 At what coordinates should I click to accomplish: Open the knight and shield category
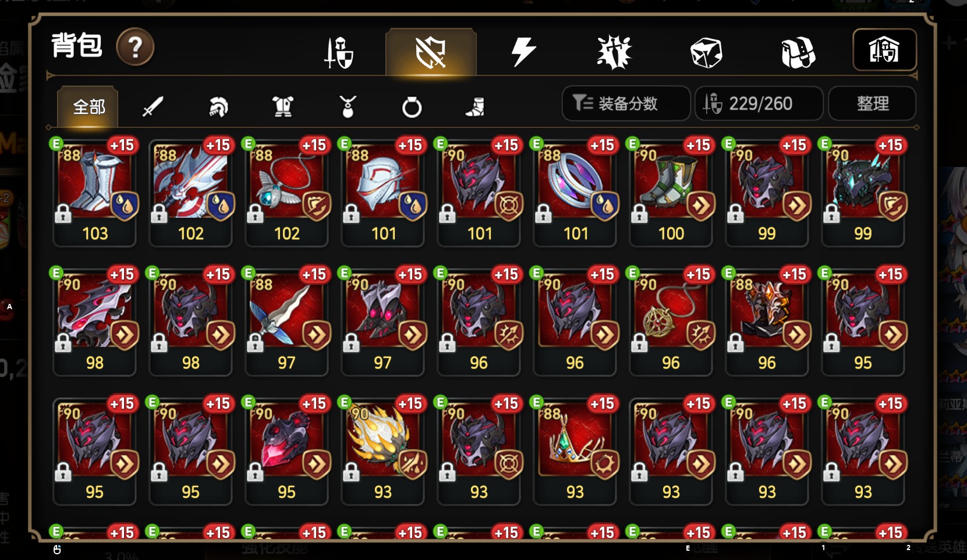[339, 52]
